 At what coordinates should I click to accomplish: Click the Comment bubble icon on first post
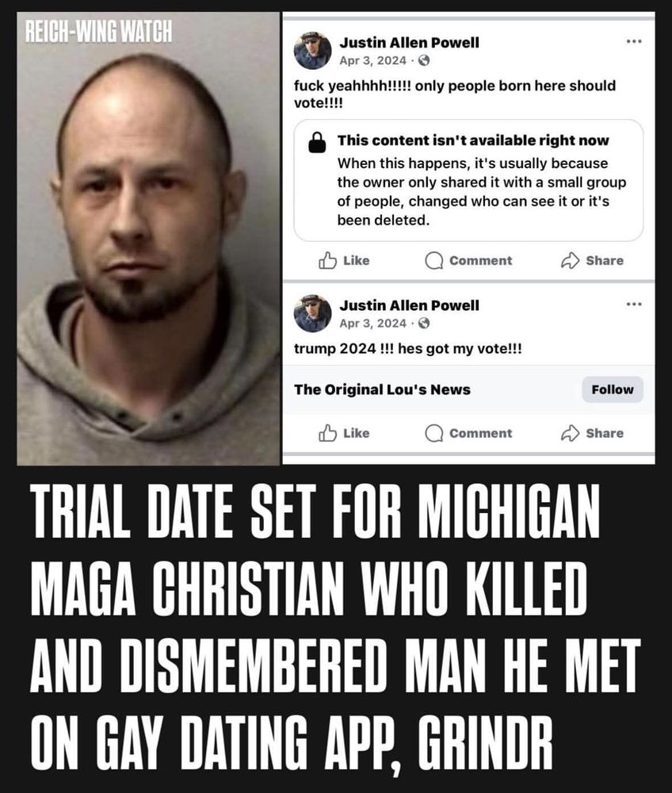[x=433, y=261]
